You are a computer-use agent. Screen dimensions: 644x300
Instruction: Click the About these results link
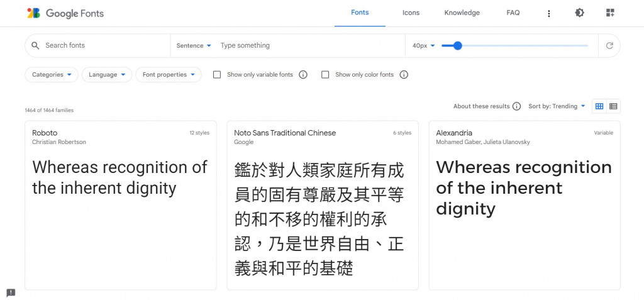coord(481,106)
